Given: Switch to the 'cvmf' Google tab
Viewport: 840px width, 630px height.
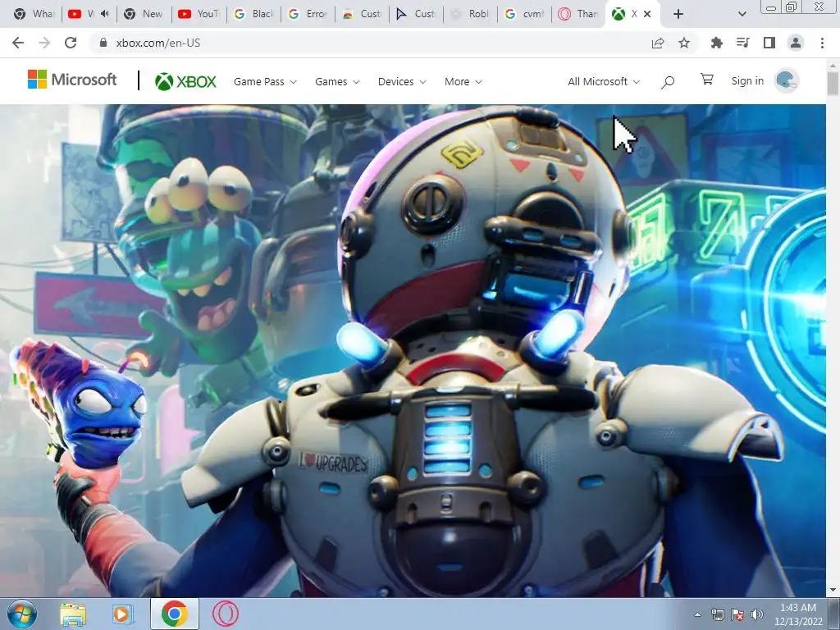Looking at the screenshot, I should (524, 14).
